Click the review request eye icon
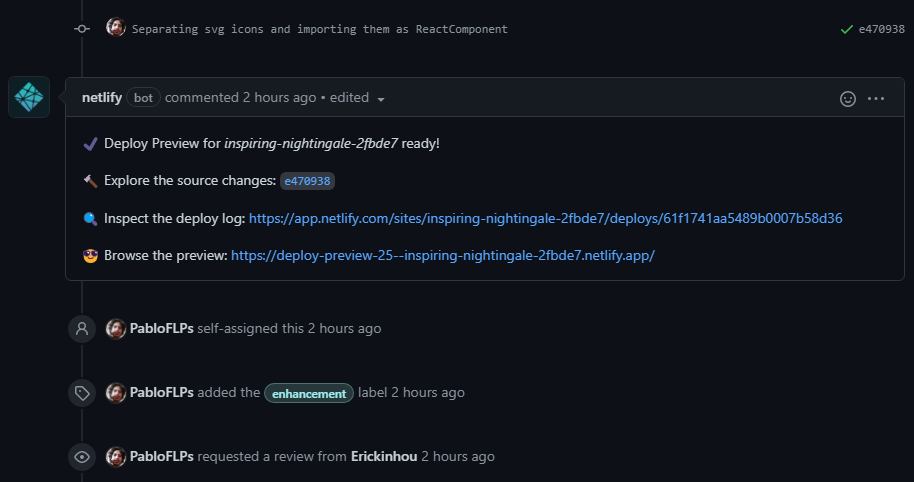The width and height of the screenshot is (914, 482). pos(82,457)
